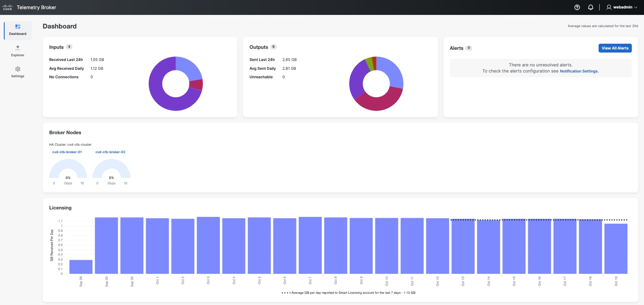Click the Unreachable label
The height and width of the screenshot is (305, 644).
point(261,77)
